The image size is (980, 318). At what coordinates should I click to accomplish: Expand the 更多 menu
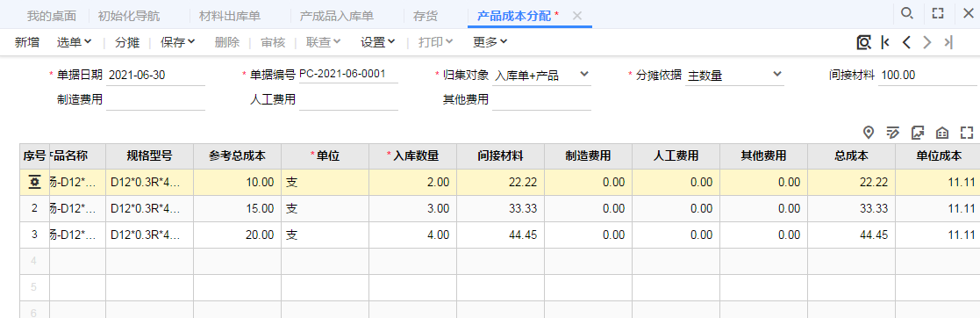tap(490, 42)
